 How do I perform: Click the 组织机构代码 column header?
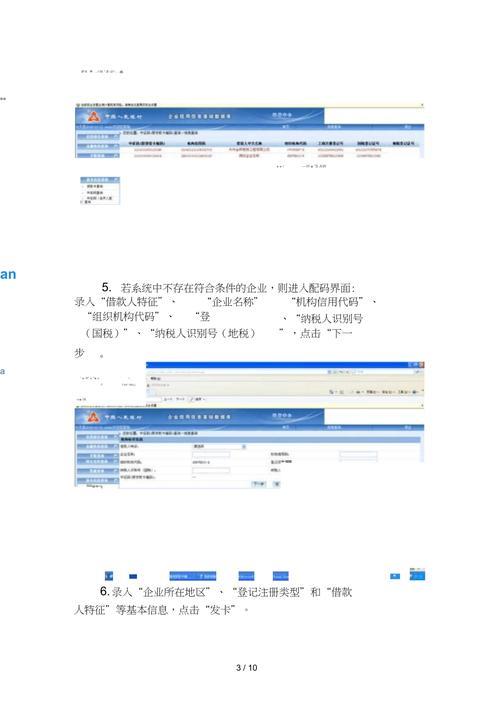(295, 144)
